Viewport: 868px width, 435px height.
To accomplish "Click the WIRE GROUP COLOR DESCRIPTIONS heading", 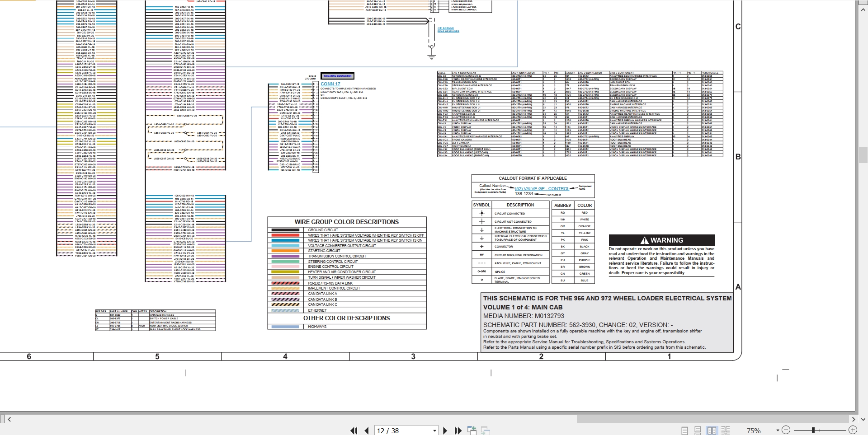I will 347,222.
